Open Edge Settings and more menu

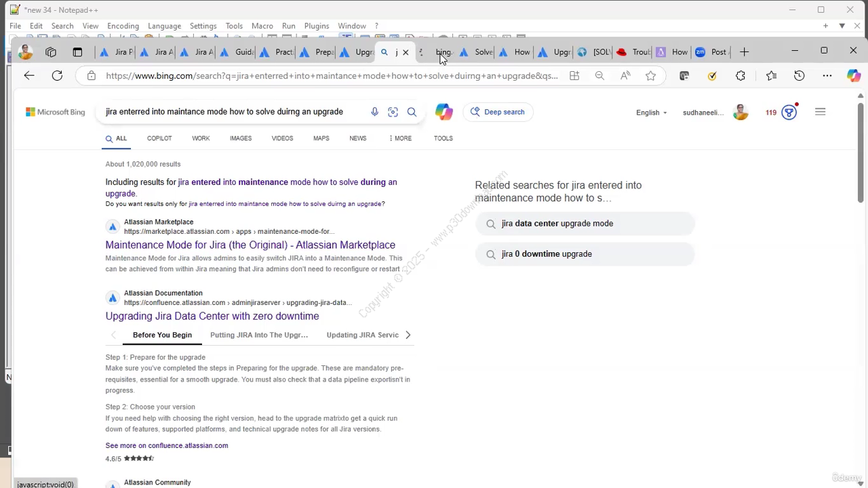coord(827,76)
